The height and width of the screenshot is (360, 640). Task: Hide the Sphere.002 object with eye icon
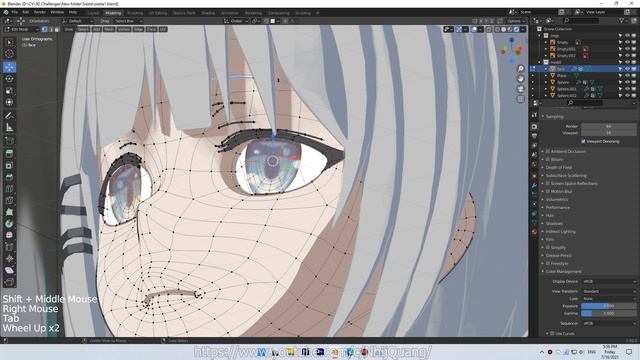pos(627,95)
